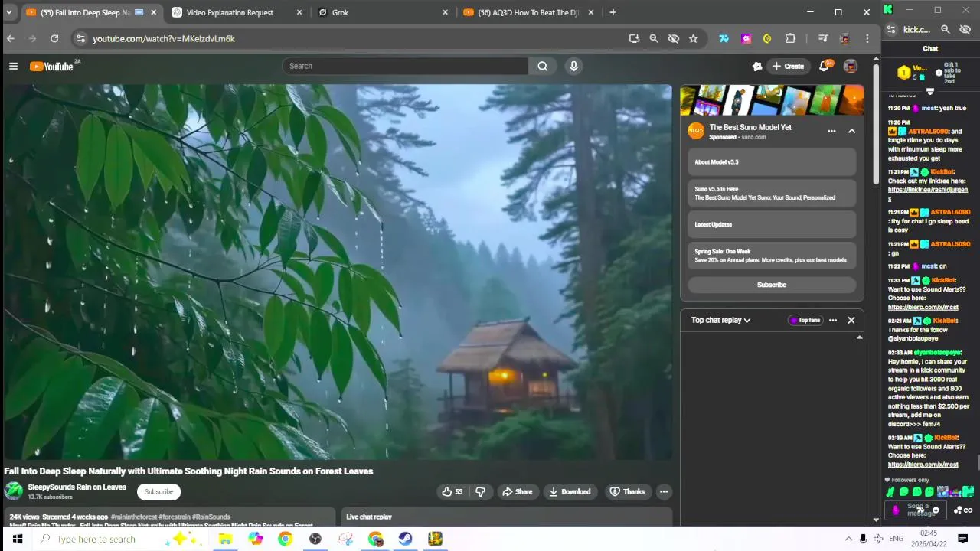The height and width of the screenshot is (551, 980).
Task: Focus the Kick Send a message box
Action: [917, 510]
